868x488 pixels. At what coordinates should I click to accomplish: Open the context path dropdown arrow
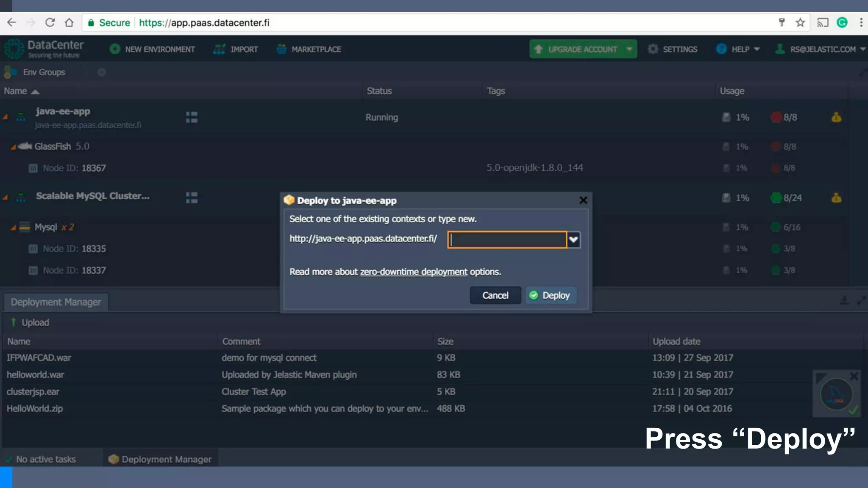click(573, 240)
